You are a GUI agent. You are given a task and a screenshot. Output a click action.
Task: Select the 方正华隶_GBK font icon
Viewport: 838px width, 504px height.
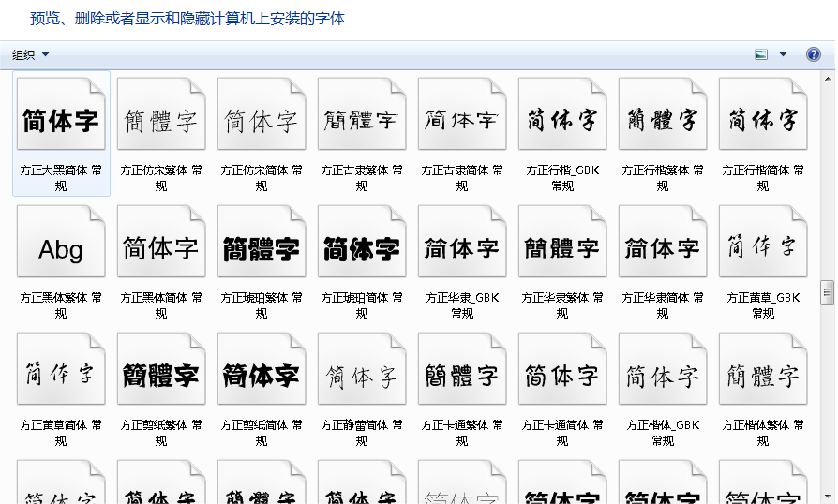[462, 242]
